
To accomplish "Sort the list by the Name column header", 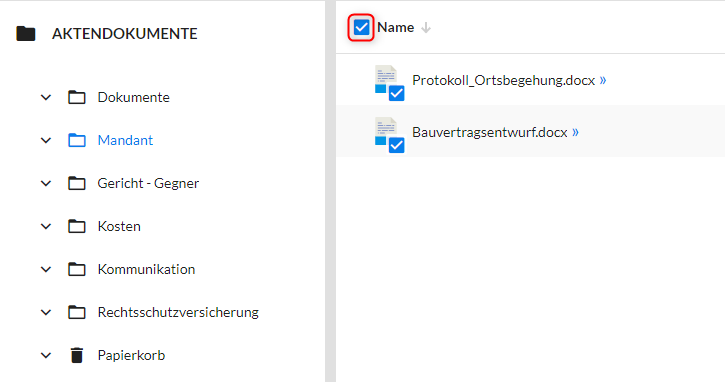I will [395, 27].
